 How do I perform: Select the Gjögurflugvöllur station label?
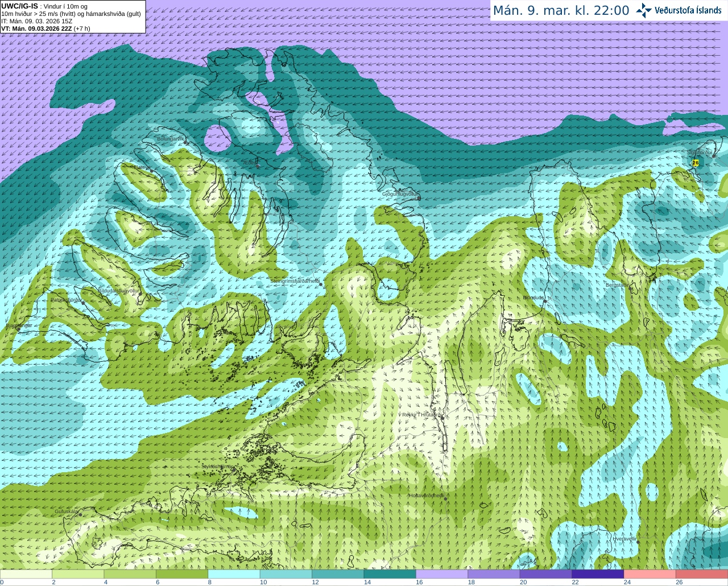coord(400,194)
